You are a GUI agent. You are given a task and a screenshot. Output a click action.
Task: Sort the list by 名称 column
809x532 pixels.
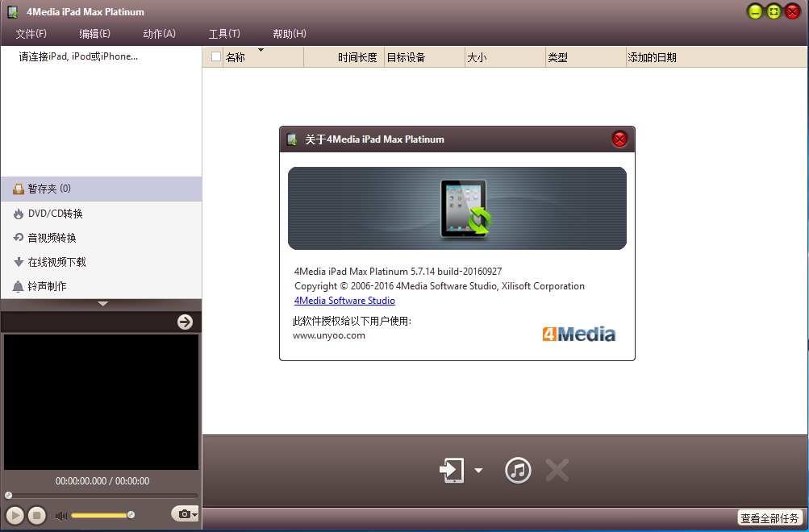click(263, 57)
